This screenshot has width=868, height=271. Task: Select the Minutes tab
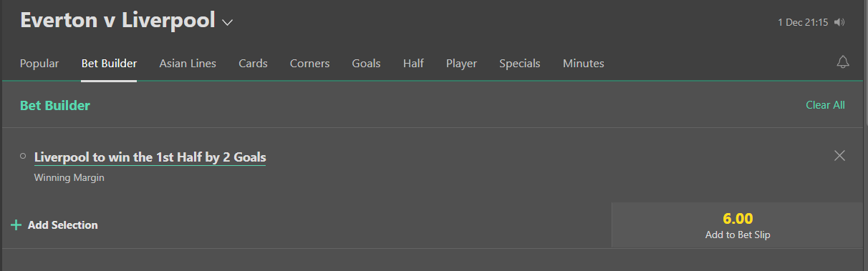(x=583, y=64)
